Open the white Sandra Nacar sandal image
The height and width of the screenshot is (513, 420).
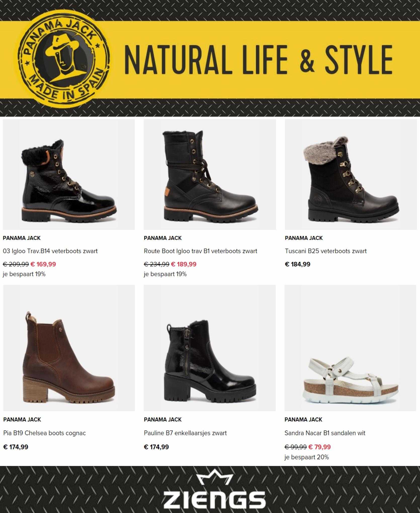[350, 348]
